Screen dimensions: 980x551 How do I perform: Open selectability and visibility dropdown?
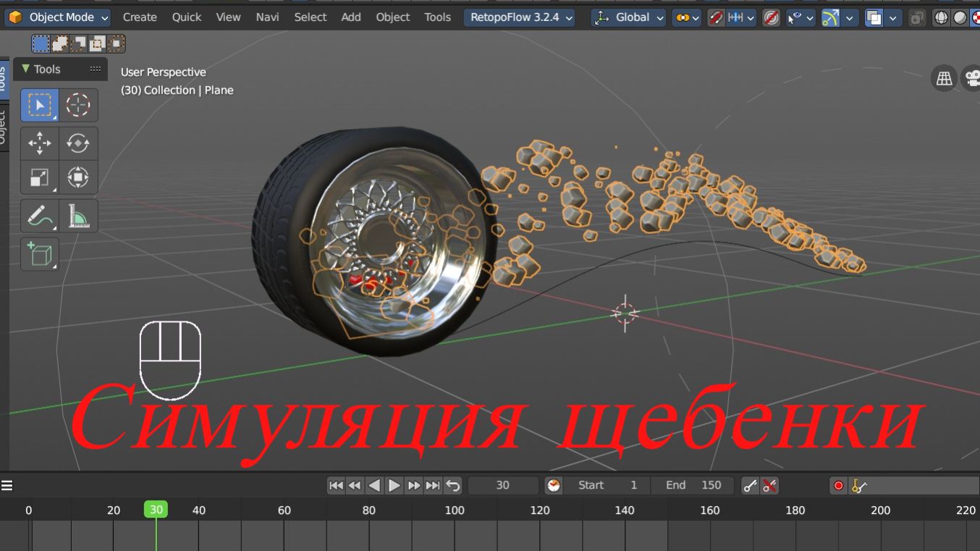801,17
